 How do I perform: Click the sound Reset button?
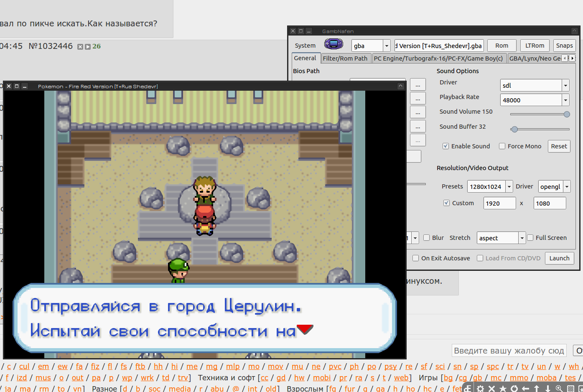pos(559,146)
